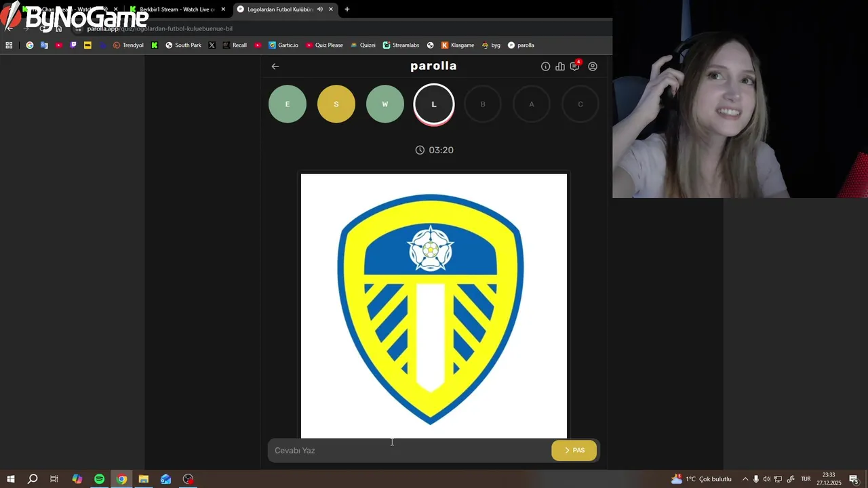Image resolution: width=868 pixels, height=488 pixels.
Task: Open Outlook from the taskbar
Action: [x=166, y=479]
